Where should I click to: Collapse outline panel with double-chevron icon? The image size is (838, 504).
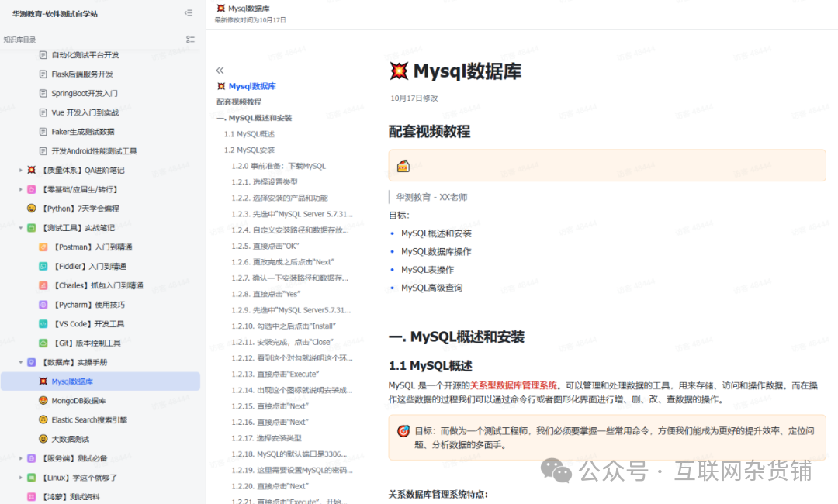(x=220, y=71)
